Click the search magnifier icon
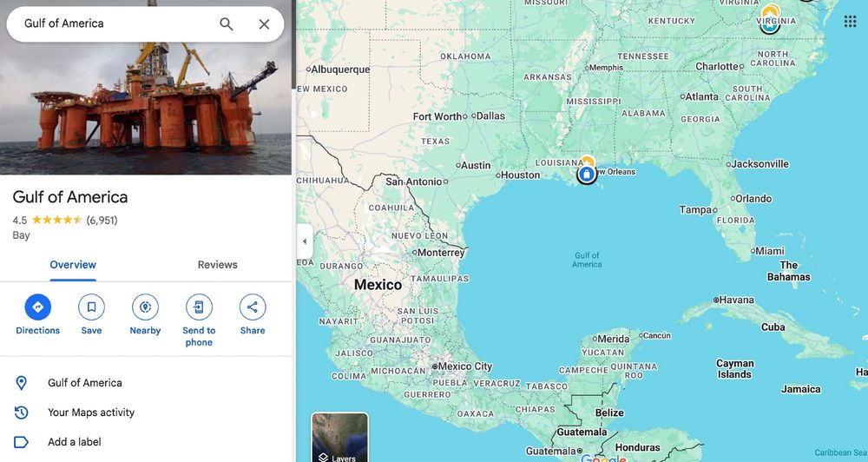Image resolution: width=868 pixels, height=462 pixels. [226, 23]
